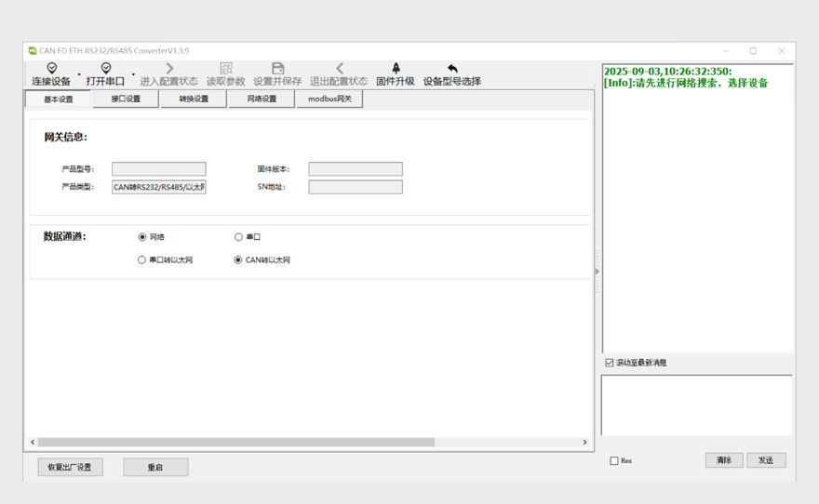
Task: Click the 设置并保存 save settings icon
Action: [277, 69]
